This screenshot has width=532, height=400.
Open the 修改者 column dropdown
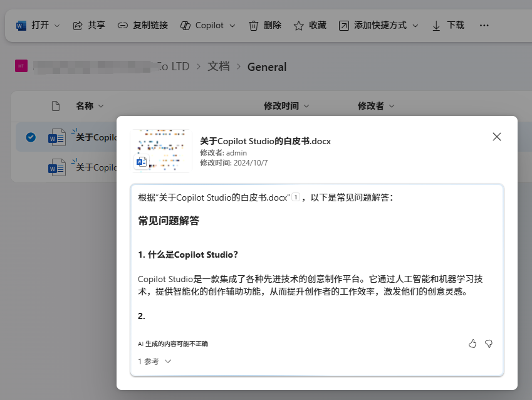point(376,106)
